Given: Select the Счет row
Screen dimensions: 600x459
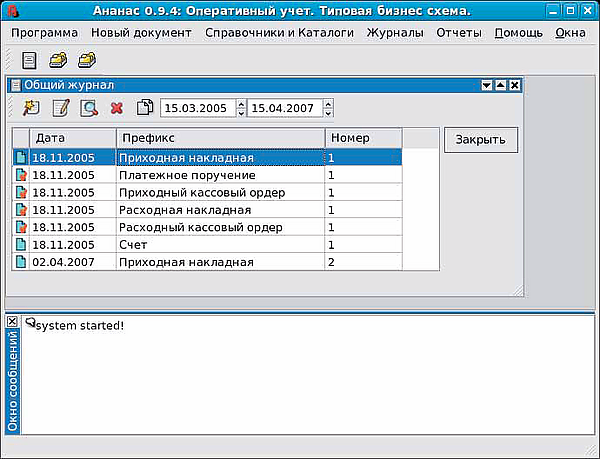Looking at the screenshot, I should pyautogui.click(x=207, y=244).
